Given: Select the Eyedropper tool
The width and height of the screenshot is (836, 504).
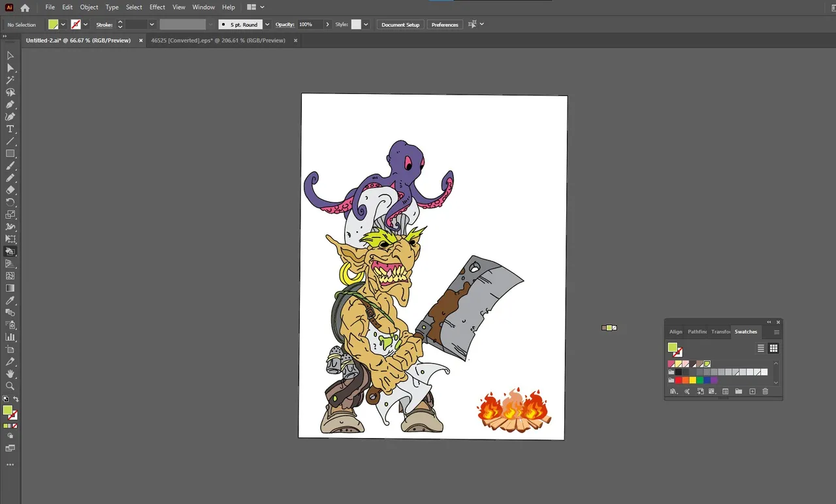Looking at the screenshot, I should coord(10,300).
